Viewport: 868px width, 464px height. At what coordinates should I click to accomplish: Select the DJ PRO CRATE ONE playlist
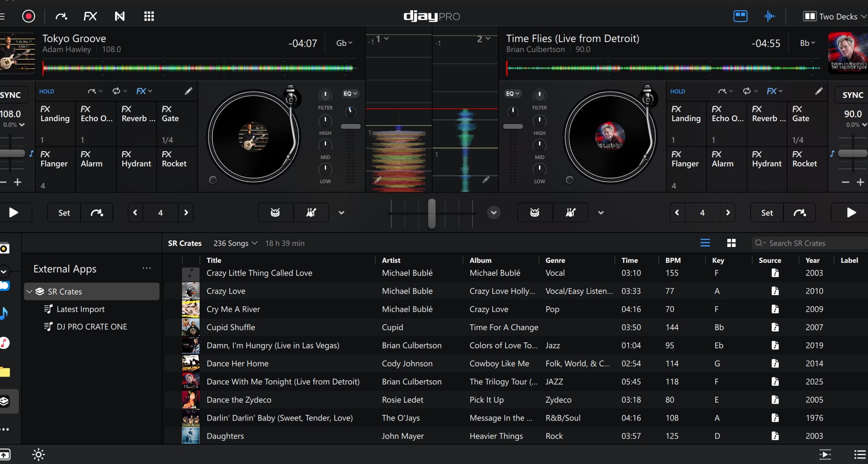point(92,326)
